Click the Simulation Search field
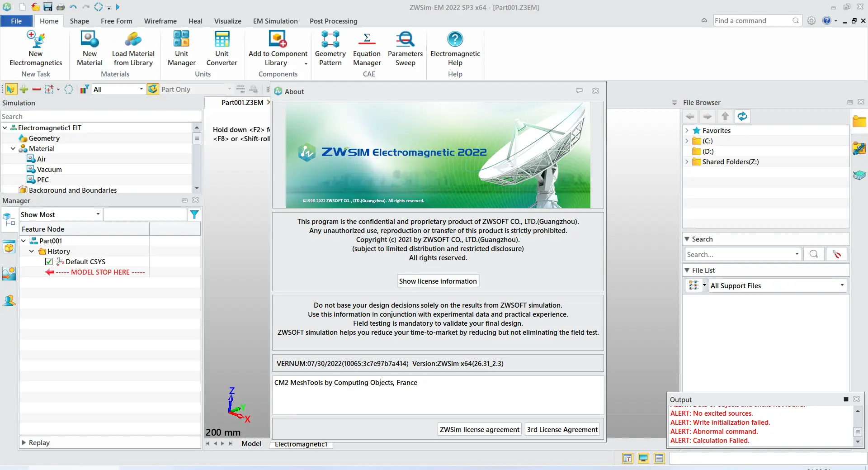 click(x=101, y=116)
